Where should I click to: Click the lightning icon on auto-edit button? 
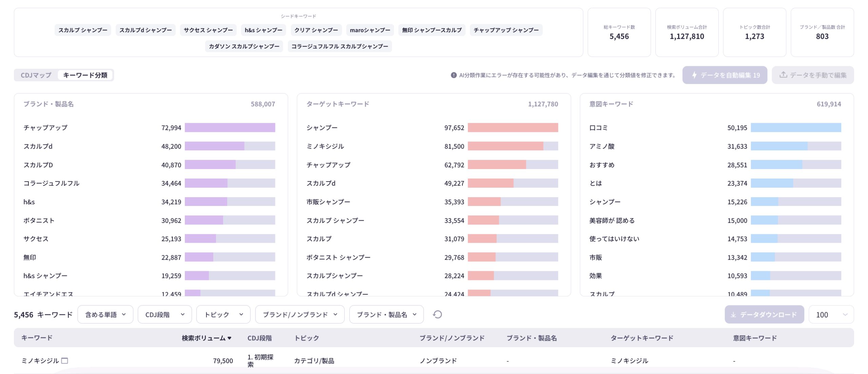click(x=694, y=75)
